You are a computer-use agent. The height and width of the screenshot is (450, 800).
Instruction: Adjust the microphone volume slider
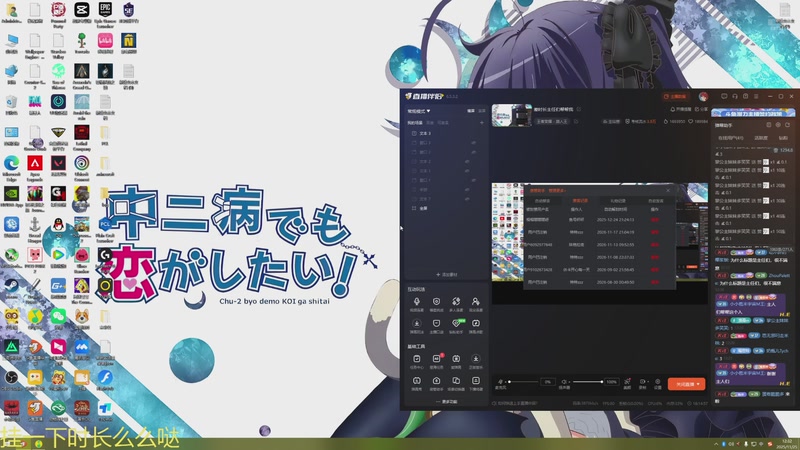523,382
